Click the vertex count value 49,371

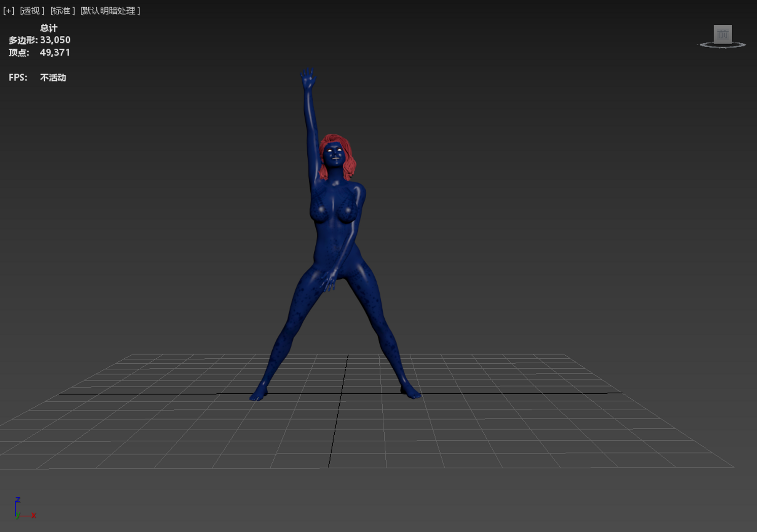[x=55, y=53]
